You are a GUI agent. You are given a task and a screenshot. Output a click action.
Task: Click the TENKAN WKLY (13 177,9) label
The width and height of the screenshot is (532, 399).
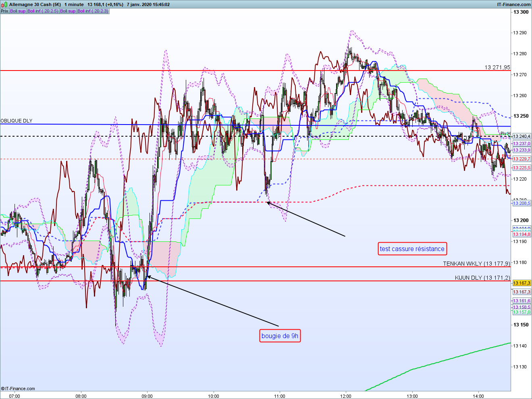pos(477,264)
